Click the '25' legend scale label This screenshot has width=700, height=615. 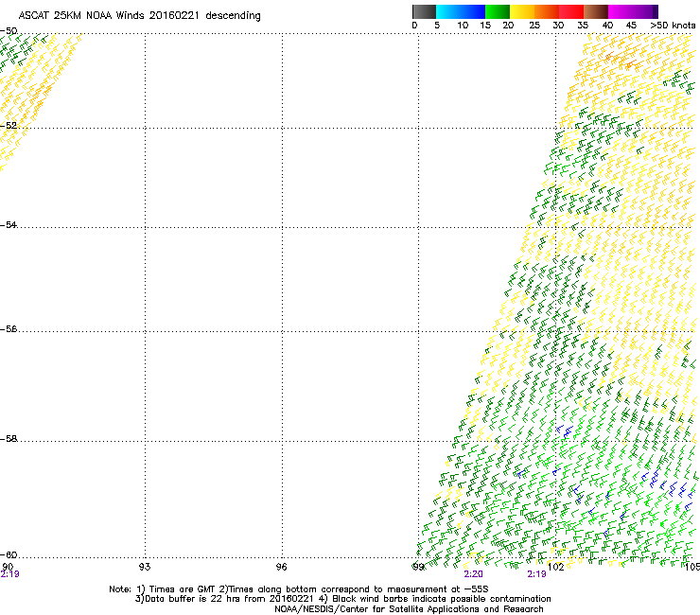pyautogui.click(x=534, y=26)
